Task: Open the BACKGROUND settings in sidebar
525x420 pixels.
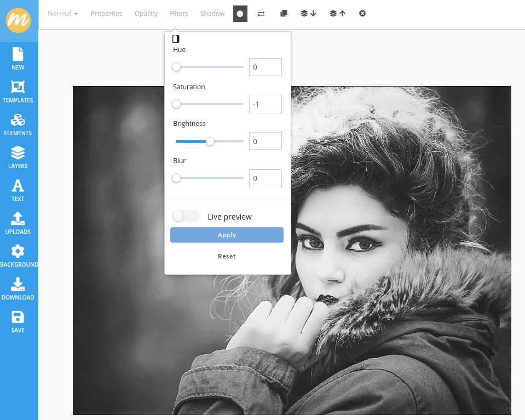Action: (19, 256)
